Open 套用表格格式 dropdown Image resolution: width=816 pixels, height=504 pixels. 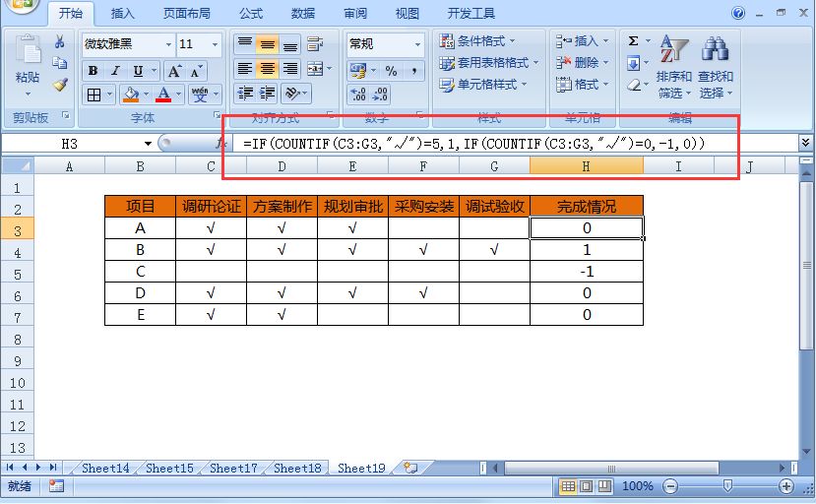coord(488,63)
